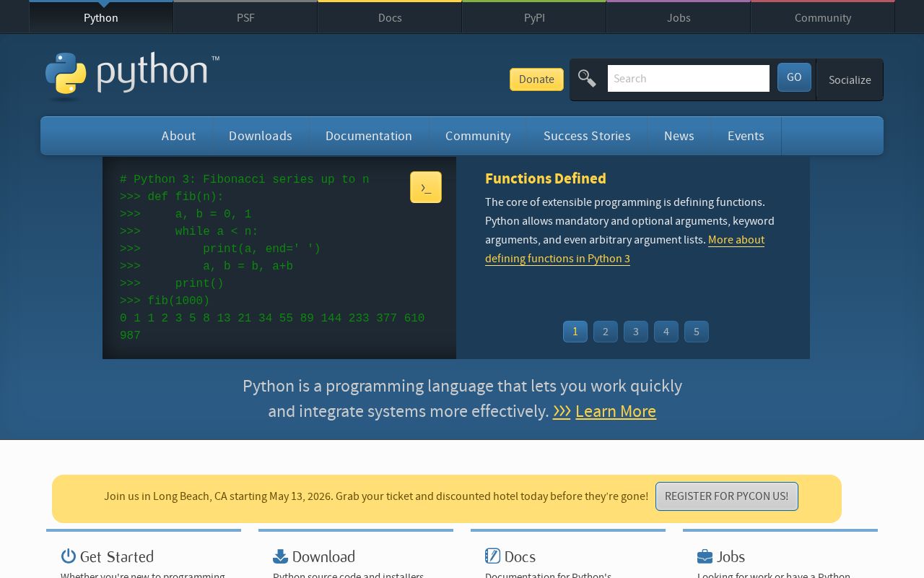This screenshot has height=578, width=924.
Task: Click the Donate button
Action: (536, 79)
